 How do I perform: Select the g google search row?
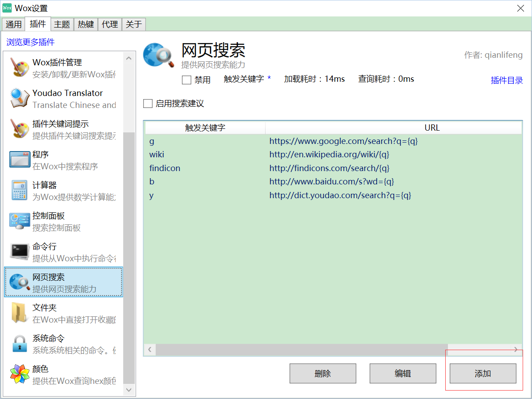333,141
